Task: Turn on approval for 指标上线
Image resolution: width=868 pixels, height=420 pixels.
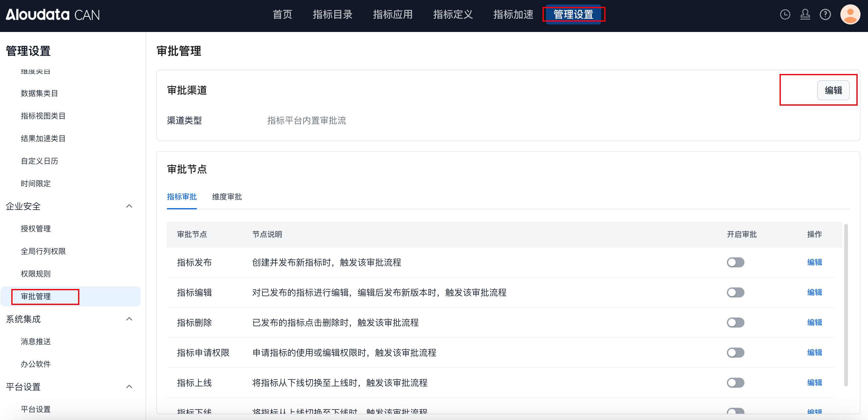Action: tap(735, 383)
